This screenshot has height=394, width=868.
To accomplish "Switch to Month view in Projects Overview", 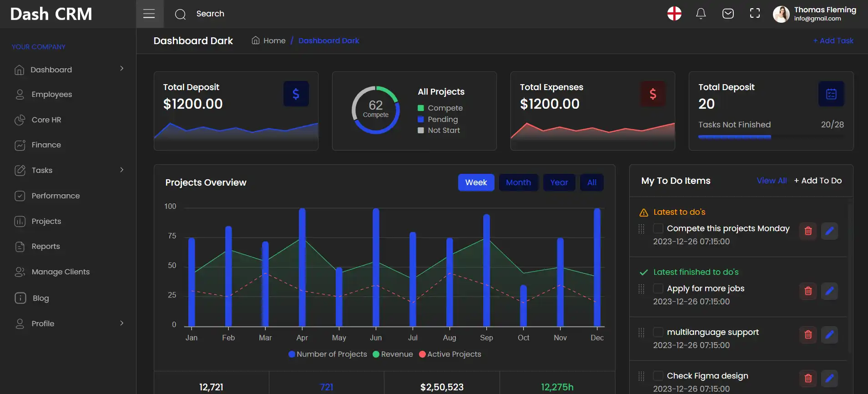I will (x=518, y=182).
